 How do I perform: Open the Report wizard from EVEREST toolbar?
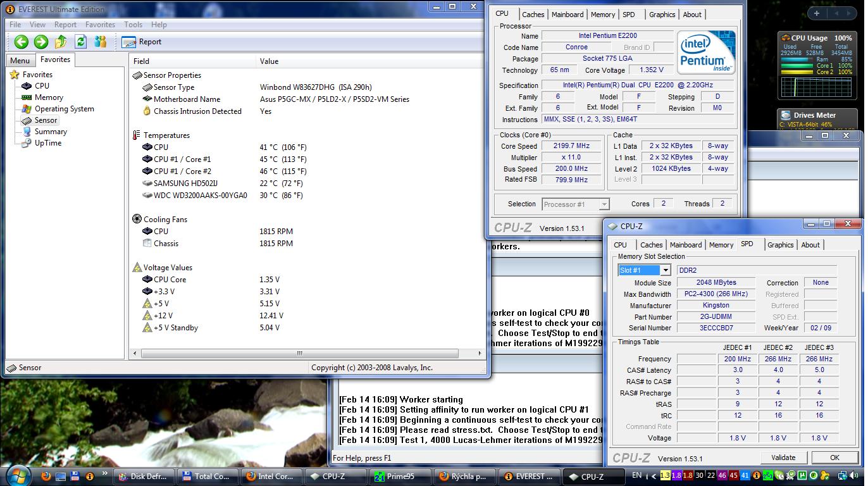pyautogui.click(x=142, y=42)
